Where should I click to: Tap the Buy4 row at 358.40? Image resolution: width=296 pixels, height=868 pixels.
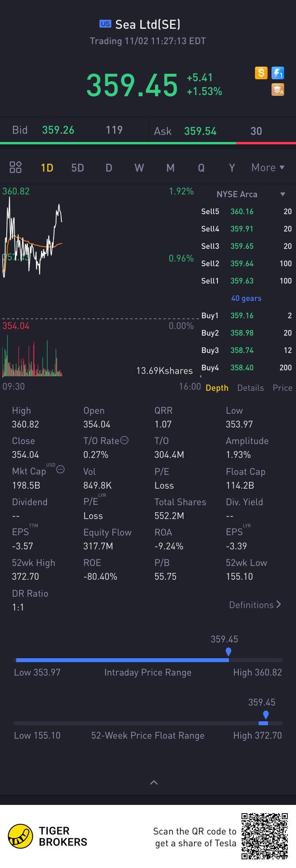coord(247,368)
